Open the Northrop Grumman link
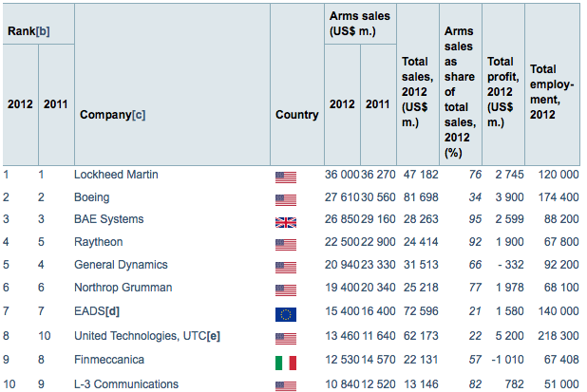Screen dimensions: 587x392 [123, 287]
